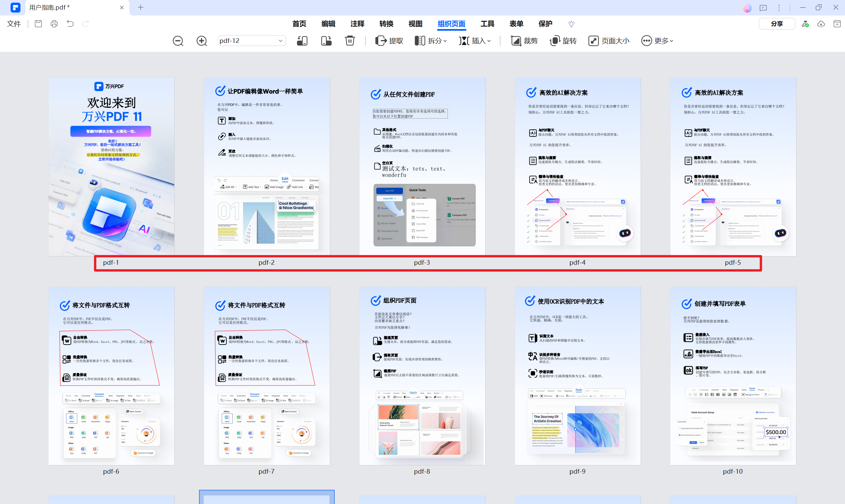Click the undo arrow icon
Viewport: 845px width, 504px height.
point(70,24)
